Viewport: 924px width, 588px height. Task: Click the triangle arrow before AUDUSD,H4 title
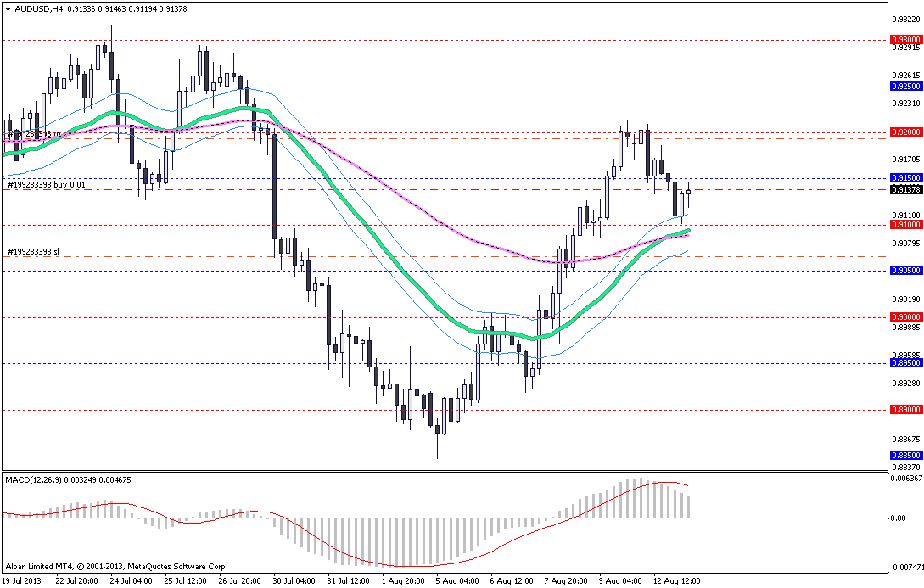(8, 9)
